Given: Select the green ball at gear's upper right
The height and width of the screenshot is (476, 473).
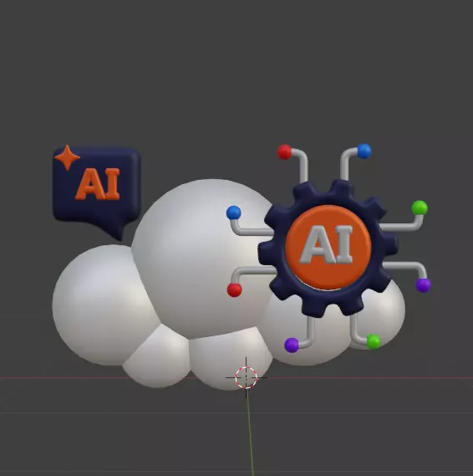Looking at the screenshot, I should click(x=420, y=208).
